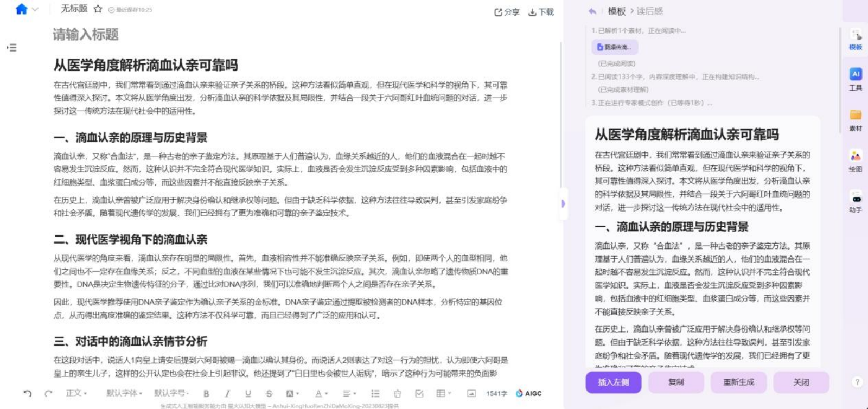Click the heading 二、现代医学视角下的滴血认亲
Image resolution: width=868 pixels, height=409 pixels.
[x=130, y=240]
